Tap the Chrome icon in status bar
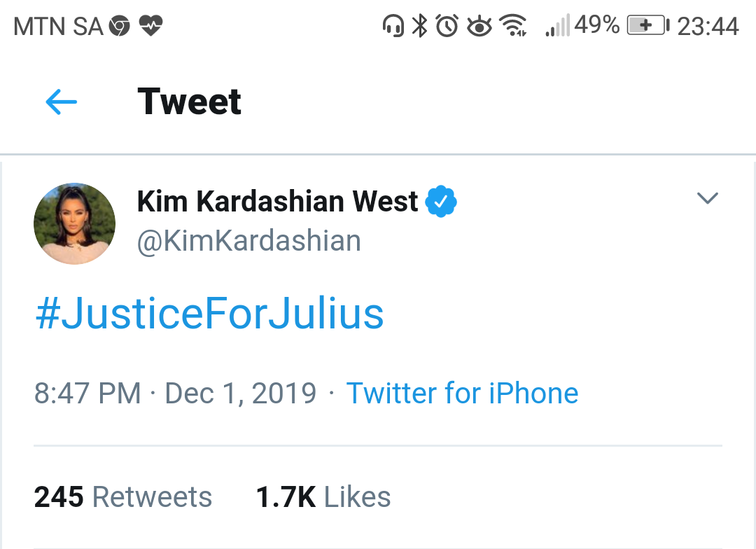This screenshot has height=549, width=756. [x=120, y=27]
